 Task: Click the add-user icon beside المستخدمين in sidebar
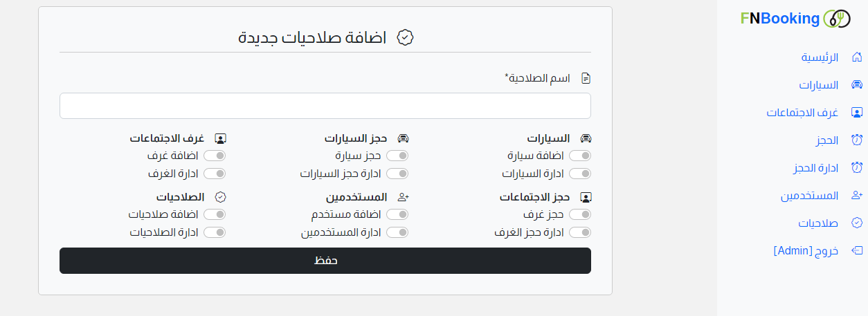856,196
